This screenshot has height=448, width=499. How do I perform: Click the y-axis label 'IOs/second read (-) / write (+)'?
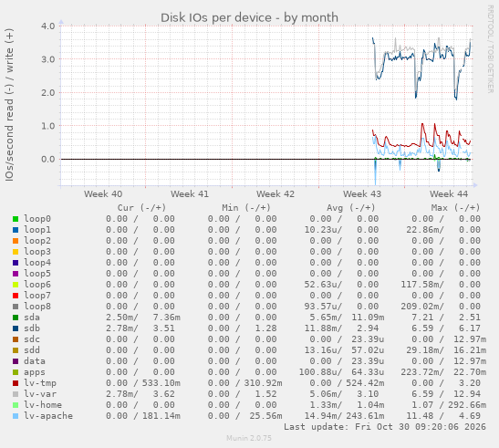(9, 105)
